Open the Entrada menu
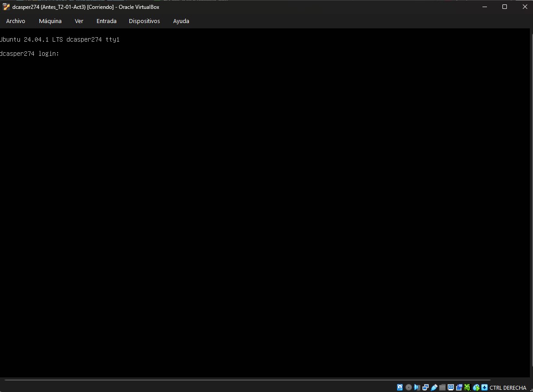 [106, 21]
